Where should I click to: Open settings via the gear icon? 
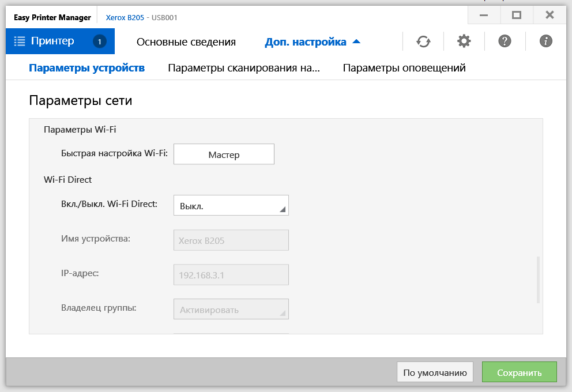click(464, 42)
